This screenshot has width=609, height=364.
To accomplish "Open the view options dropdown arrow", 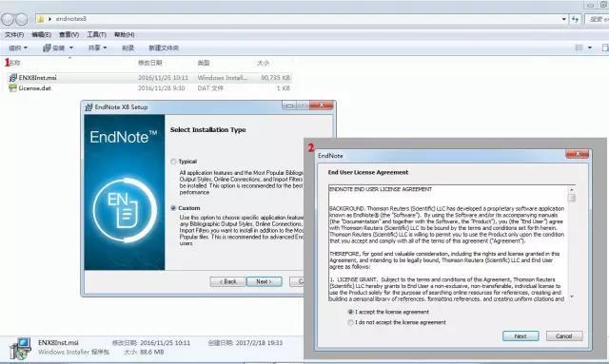I will coord(590,48).
